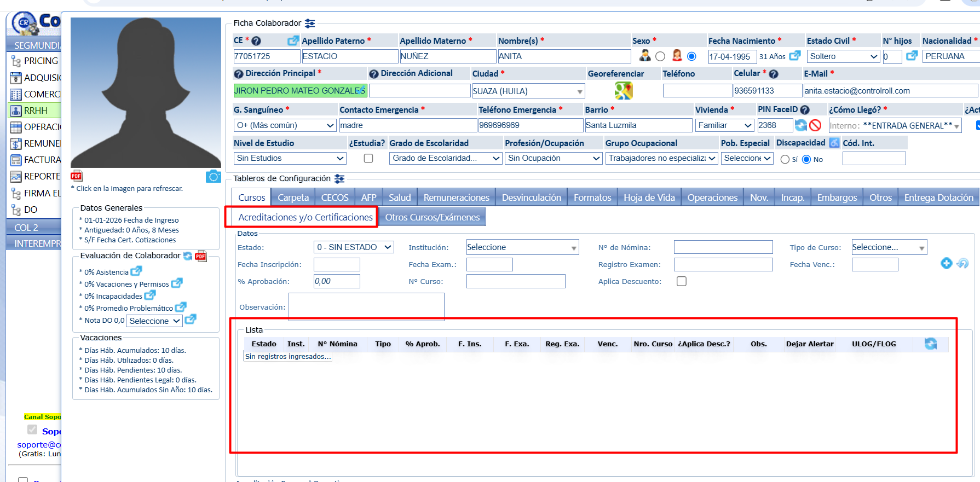The height and width of the screenshot is (482, 980).
Task: Open the RRHH module in sidebar
Action: [35, 111]
